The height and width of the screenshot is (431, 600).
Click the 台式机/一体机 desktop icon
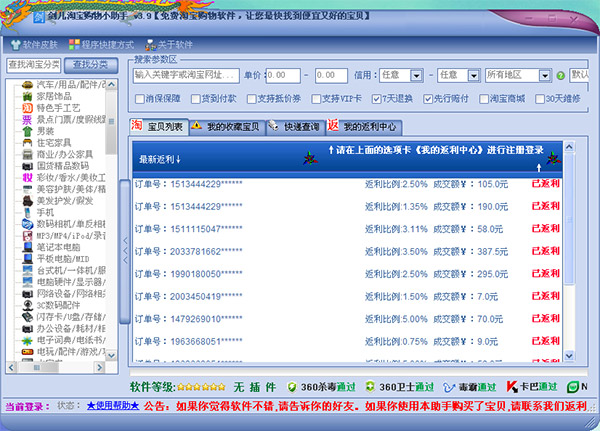(27, 271)
